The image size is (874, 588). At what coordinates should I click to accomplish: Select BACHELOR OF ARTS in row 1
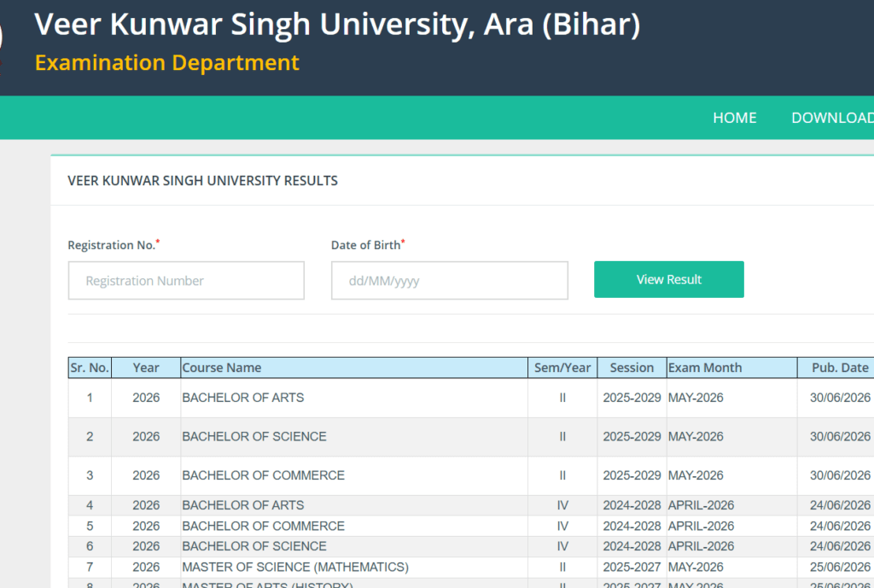pyautogui.click(x=243, y=398)
